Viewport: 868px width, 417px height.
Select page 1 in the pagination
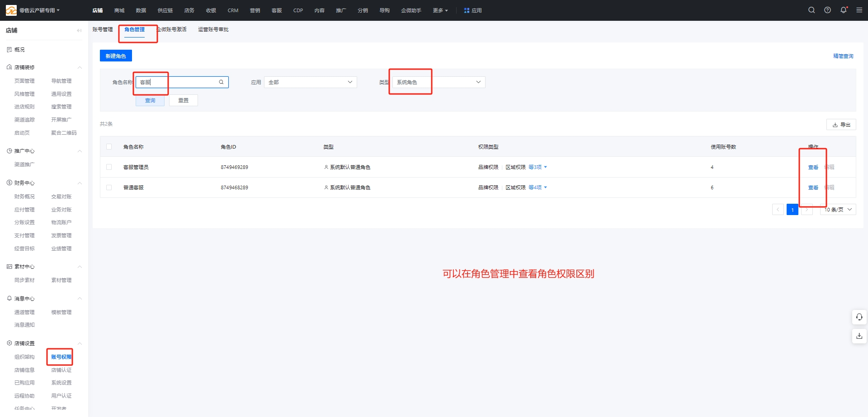(x=793, y=210)
